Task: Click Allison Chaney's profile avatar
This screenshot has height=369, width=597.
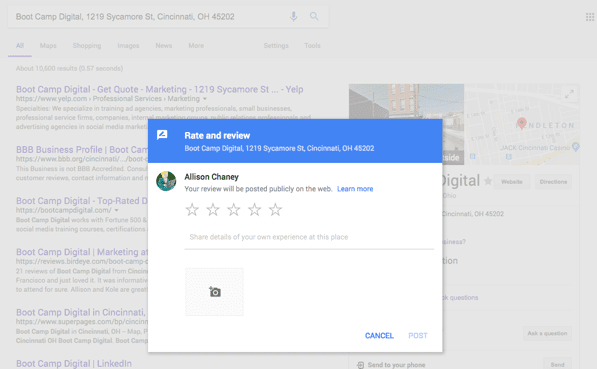Action: pyautogui.click(x=166, y=181)
